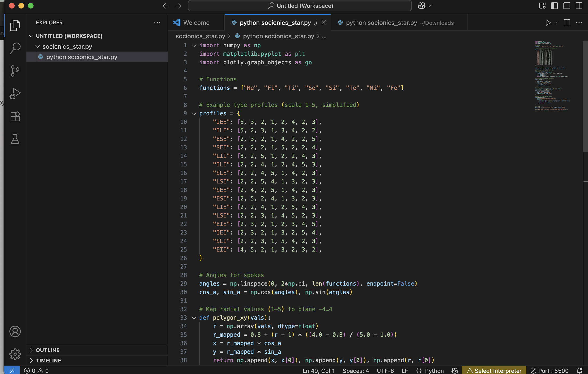This screenshot has width=588, height=374.
Task: Open the Extensions view
Action: (x=15, y=117)
